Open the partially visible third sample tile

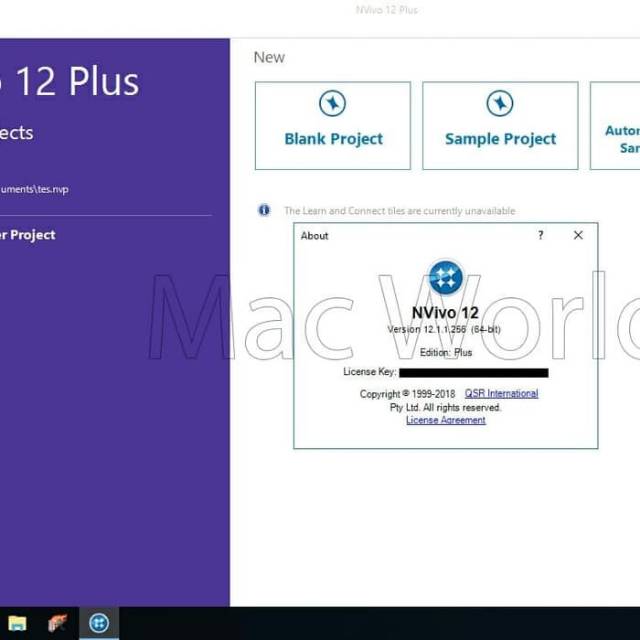pyautogui.click(x=618, y=126)
